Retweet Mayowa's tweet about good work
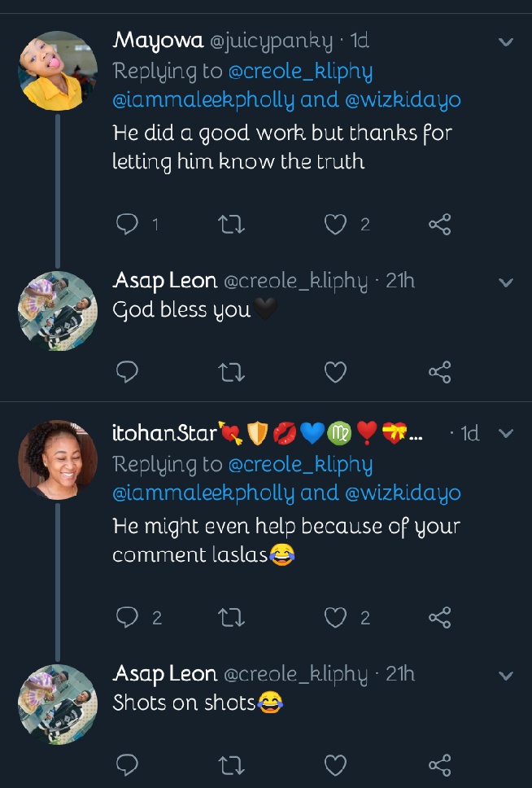 tap(232, 224)
